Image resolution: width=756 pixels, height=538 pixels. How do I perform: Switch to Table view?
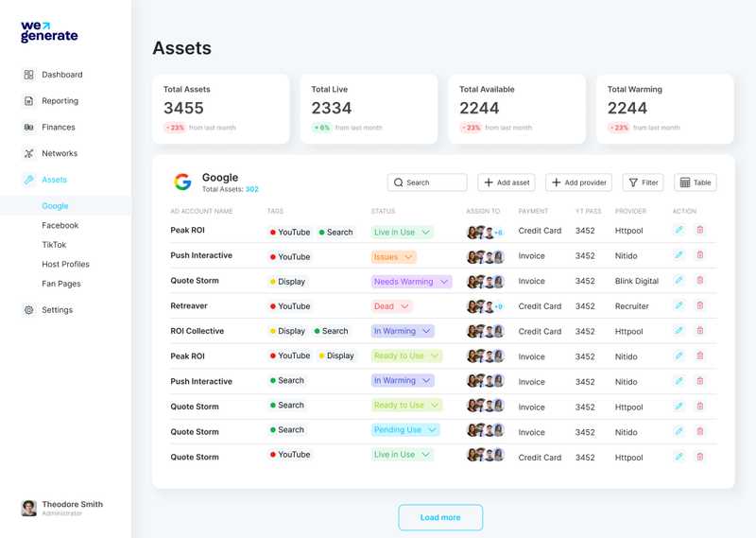(x=696, y=182)
